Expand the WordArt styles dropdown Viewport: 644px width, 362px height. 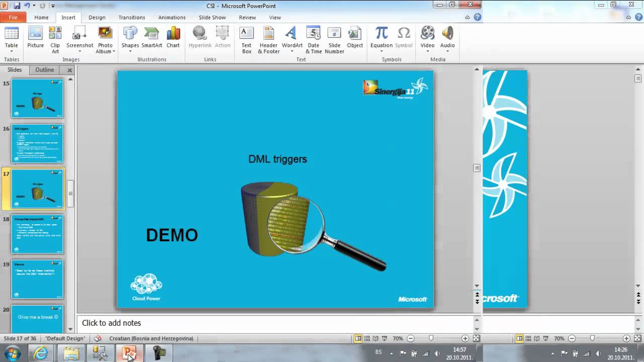(x=292, y=52)
